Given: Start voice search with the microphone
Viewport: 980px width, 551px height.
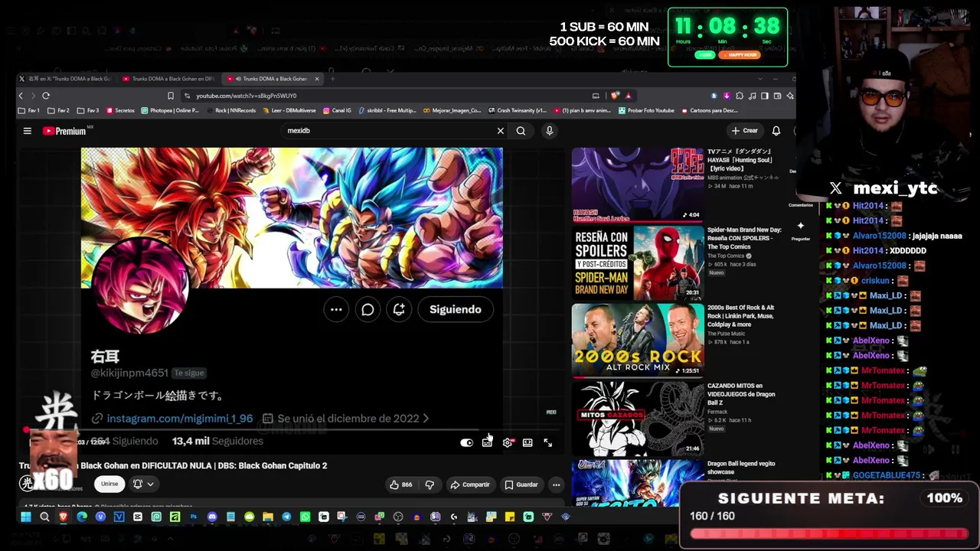Looking at the screenshot, I should coord(549,131).
